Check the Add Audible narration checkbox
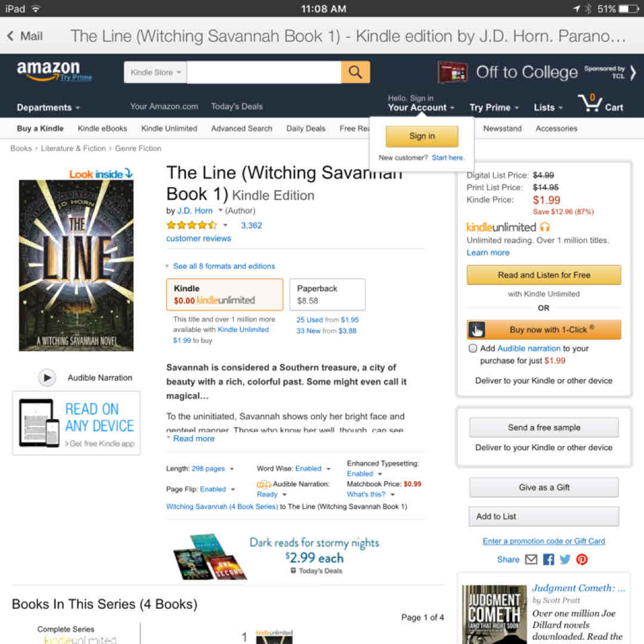 (473, 348)
